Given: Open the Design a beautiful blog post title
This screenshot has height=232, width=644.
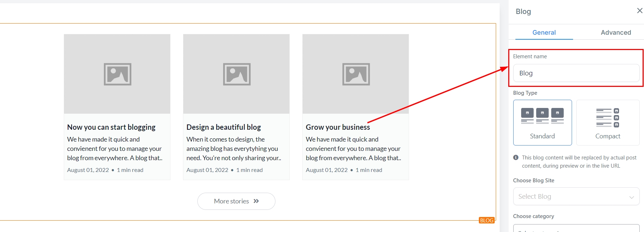Looking at the screenshot, I should 224,127.
